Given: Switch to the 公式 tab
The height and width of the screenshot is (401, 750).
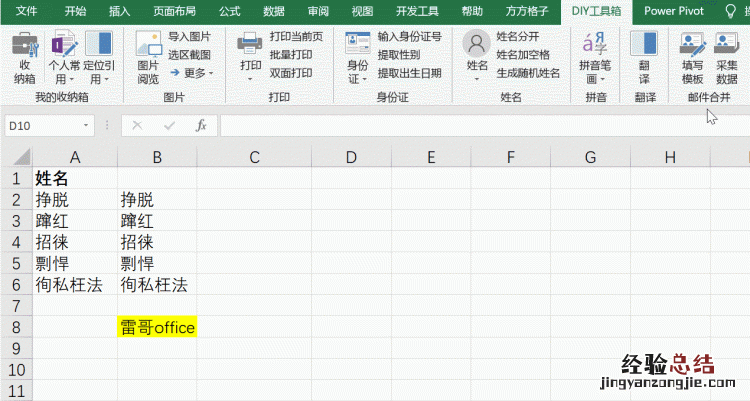Looking at the screenshot, I should (230, 11).
